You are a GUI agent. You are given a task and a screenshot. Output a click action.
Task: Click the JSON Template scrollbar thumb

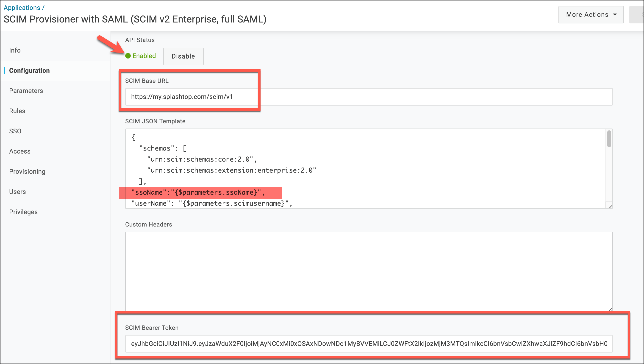tap(609, 139)
